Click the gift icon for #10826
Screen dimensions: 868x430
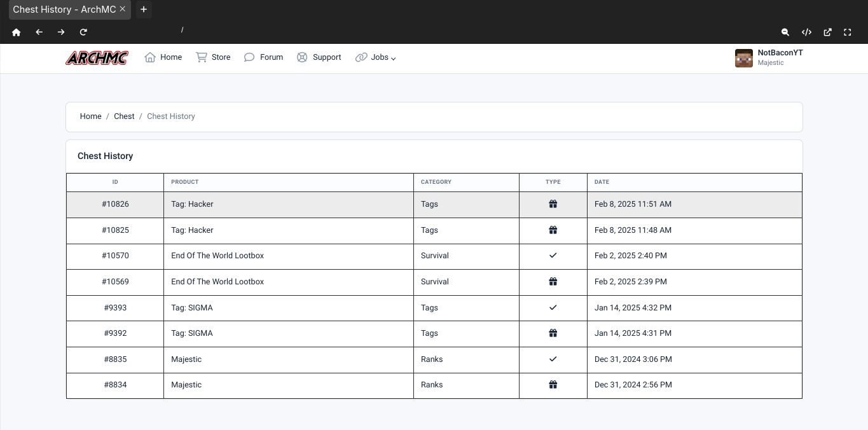(553, 204)
